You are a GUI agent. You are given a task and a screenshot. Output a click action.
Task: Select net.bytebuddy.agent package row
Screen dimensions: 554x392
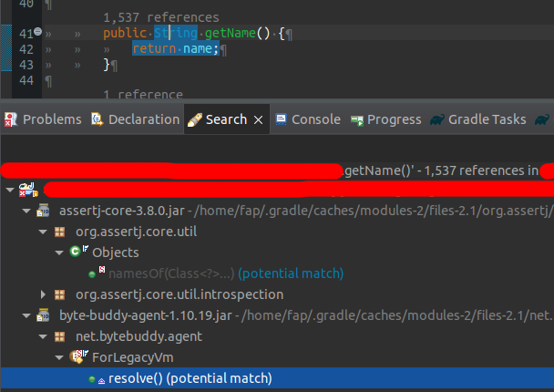point(138,336)
